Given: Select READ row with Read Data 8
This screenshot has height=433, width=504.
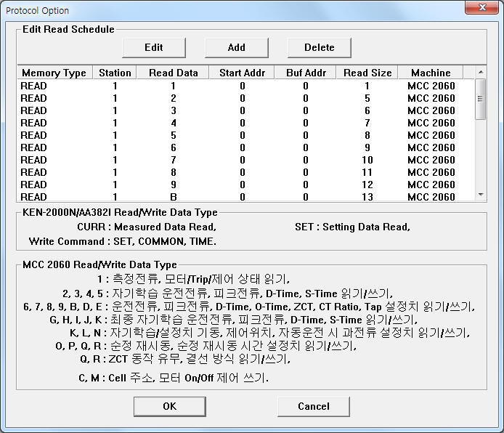Looking at the screenshot, I should pos(246,172).
